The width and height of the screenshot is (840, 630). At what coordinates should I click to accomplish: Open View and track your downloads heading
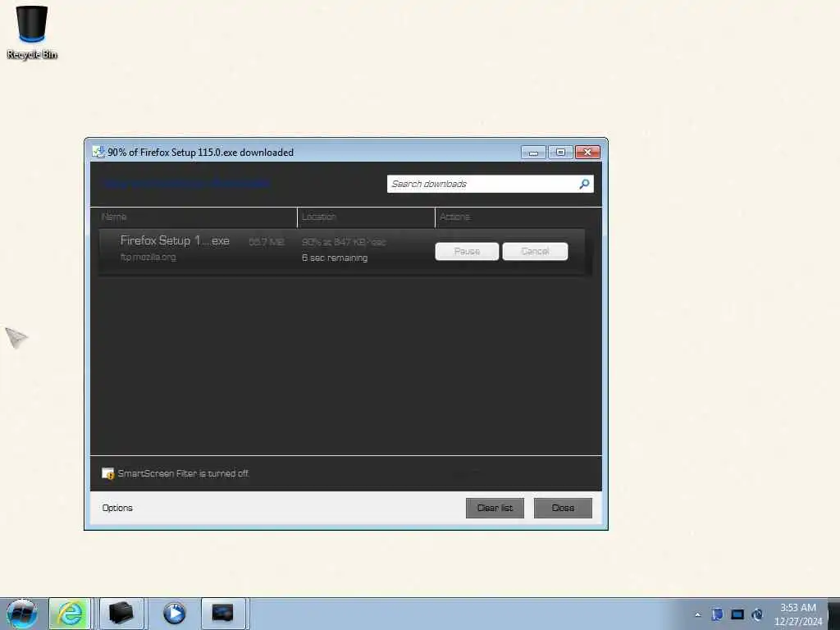coord(185,183)
